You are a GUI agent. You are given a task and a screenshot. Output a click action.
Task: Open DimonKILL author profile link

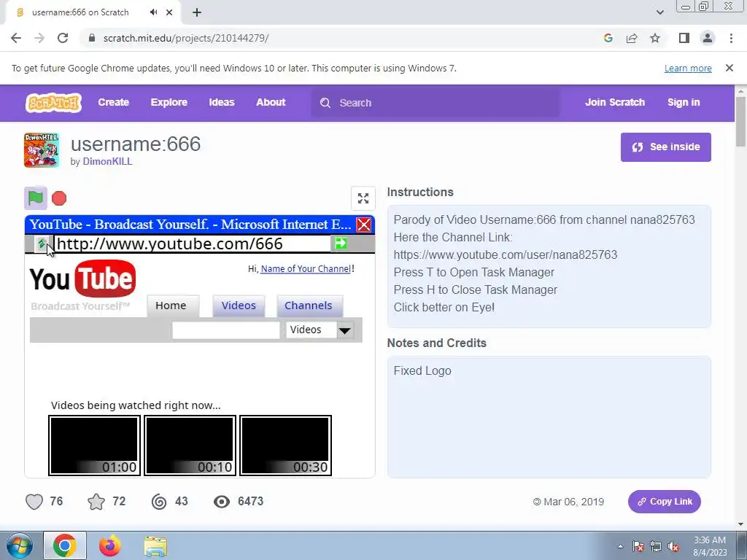[108, 161]
